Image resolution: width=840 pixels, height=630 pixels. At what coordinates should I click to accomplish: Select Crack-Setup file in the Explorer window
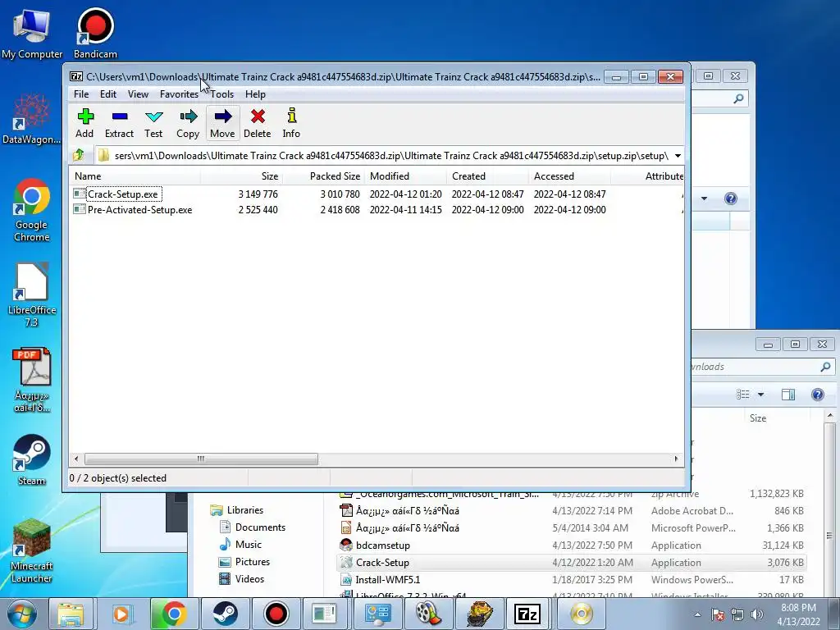(571, 563)
